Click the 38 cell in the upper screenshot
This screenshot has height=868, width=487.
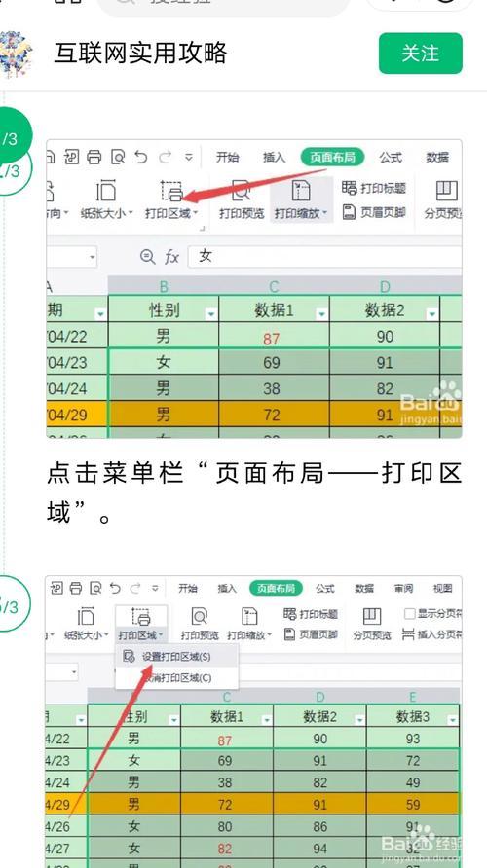(x=272, y=388)
